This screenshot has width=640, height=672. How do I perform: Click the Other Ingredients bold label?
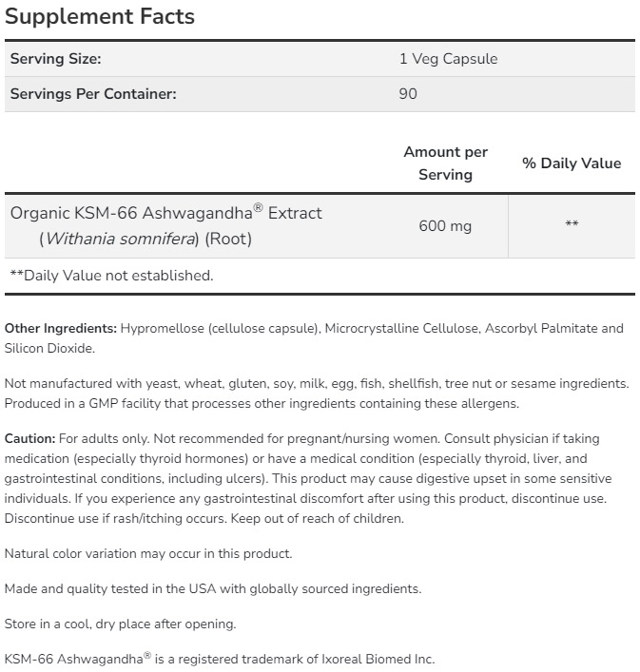click(x=61, y=329)
